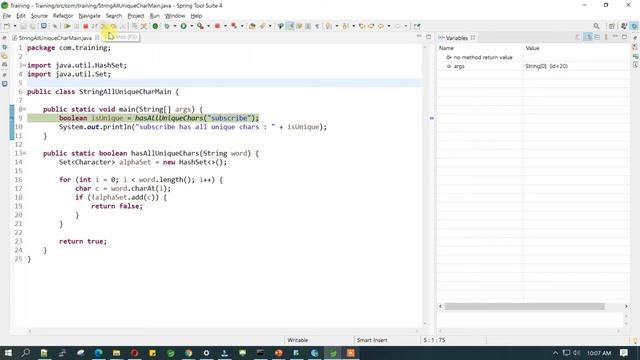Click the Step Over icon
The image size is (640, 360).
113,26
